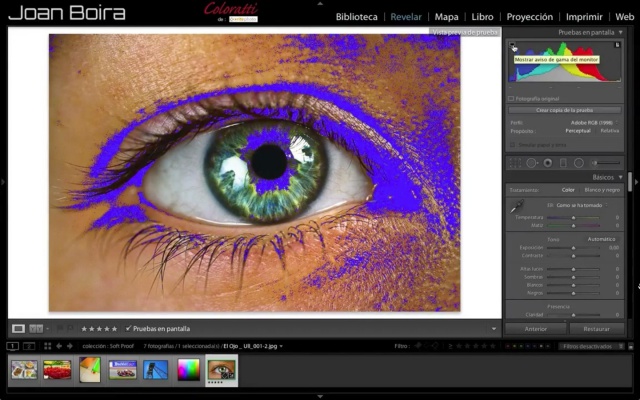
Task: Select secondary window display button 2
Action: [29, 346]
